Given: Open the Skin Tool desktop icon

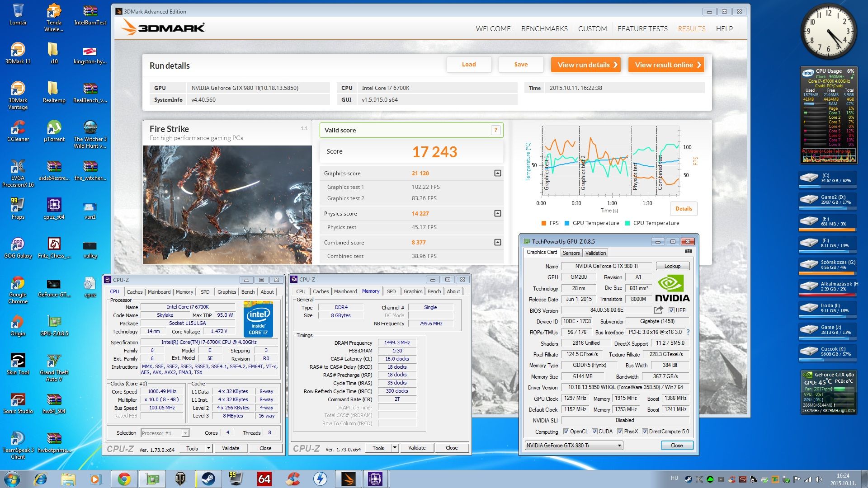Looking at the screenshot, I should [x=18, y=364].
